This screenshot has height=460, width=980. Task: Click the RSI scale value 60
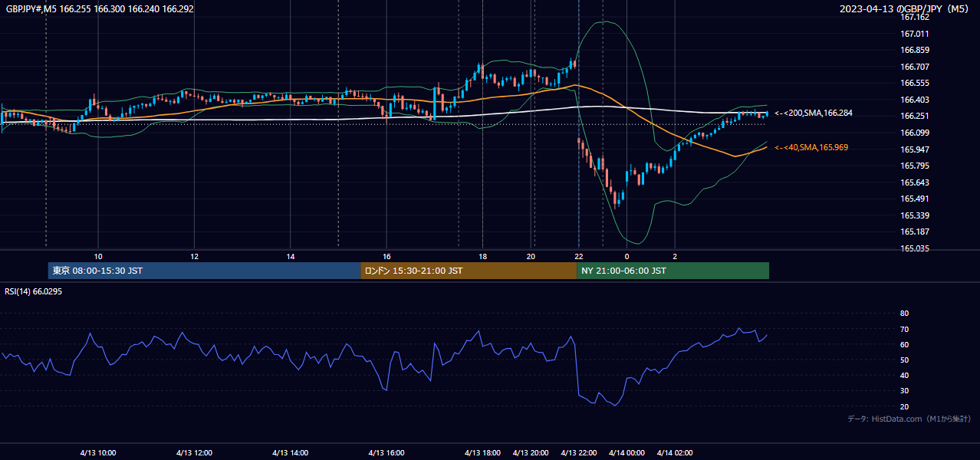[x=904, y=344]
